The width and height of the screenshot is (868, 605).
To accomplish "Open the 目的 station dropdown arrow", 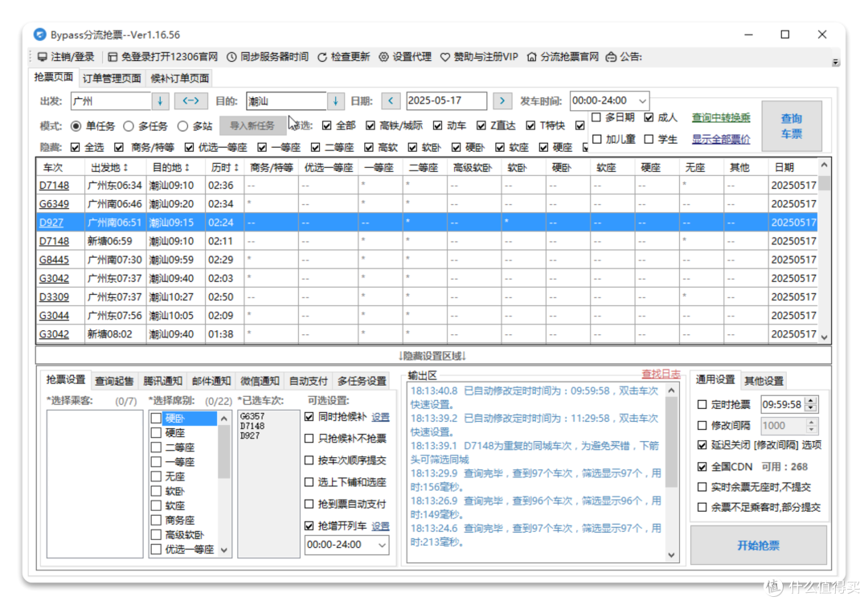I will (335, 100).
